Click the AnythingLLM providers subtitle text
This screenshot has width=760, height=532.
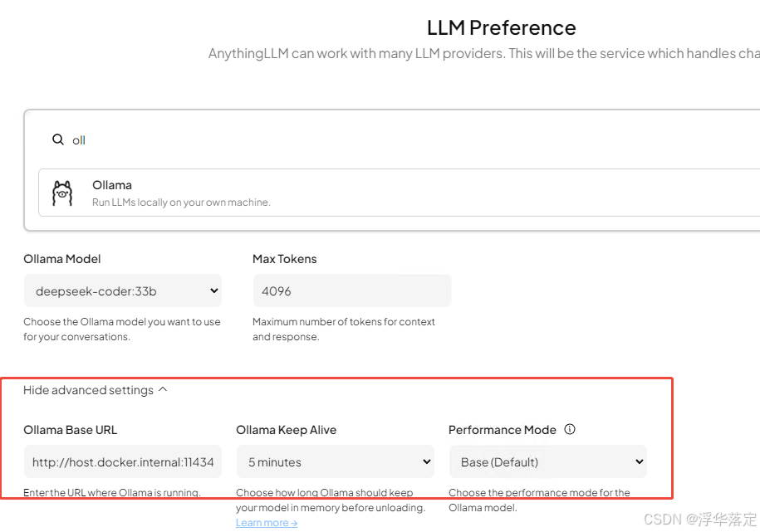click(x=484, y=53)
